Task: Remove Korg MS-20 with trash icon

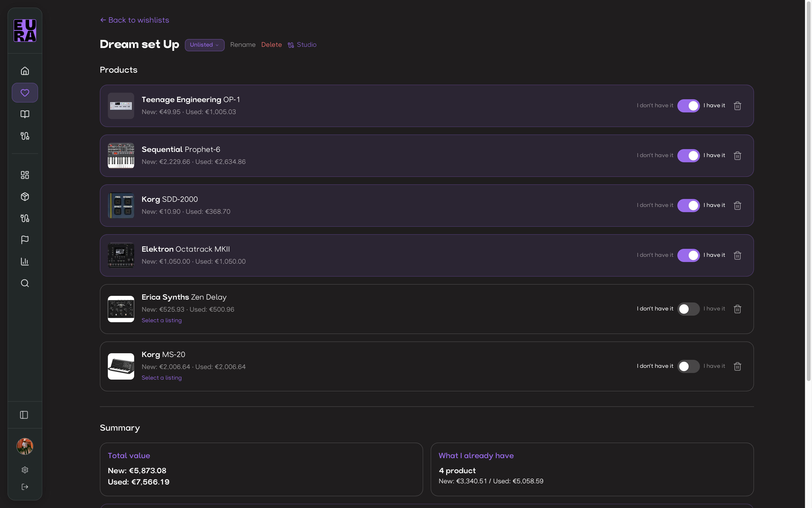Action: tap(738, 366)
